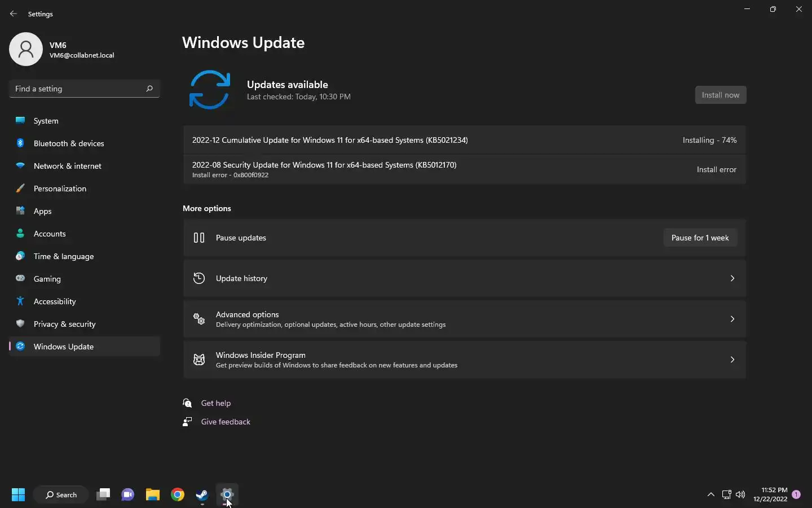The image size is (812, 508).
Task: Open Task View on the taskbar
Action: tap(103, 495)
